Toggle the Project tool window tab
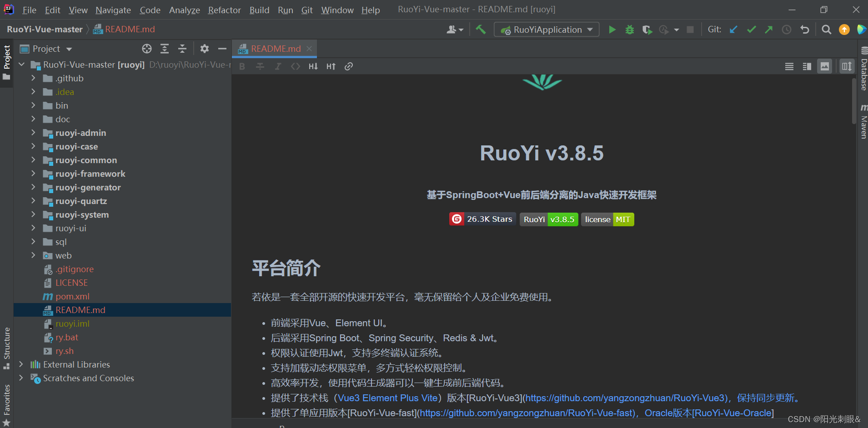This screenshot has width=868, height=428. [6, 63]
